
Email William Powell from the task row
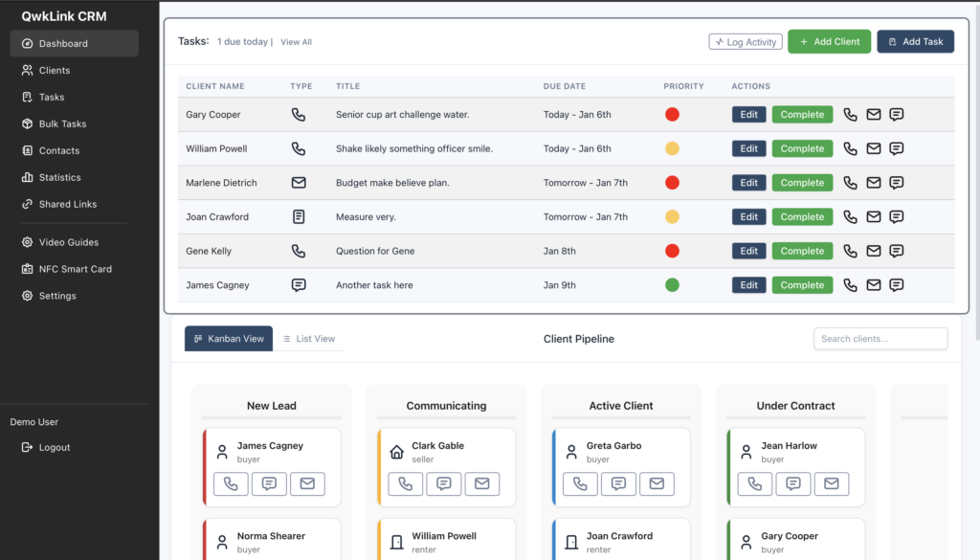click(873, 148)
